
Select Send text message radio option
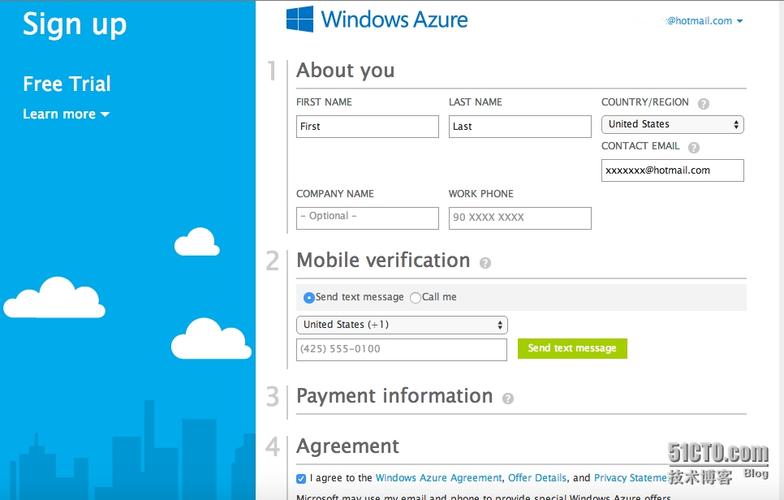click(x=309, y=298)
